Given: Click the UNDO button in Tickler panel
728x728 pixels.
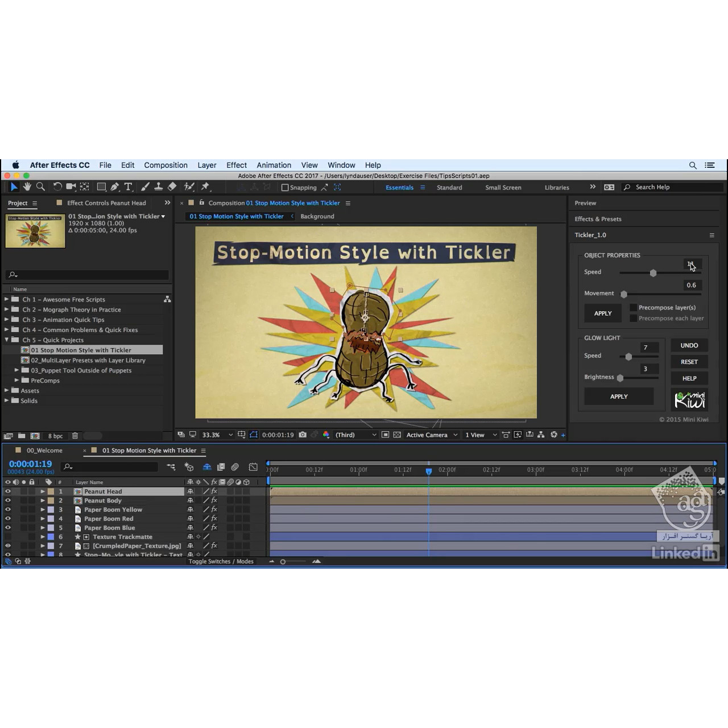Looking at the screenshot, I should pos(689,345).
